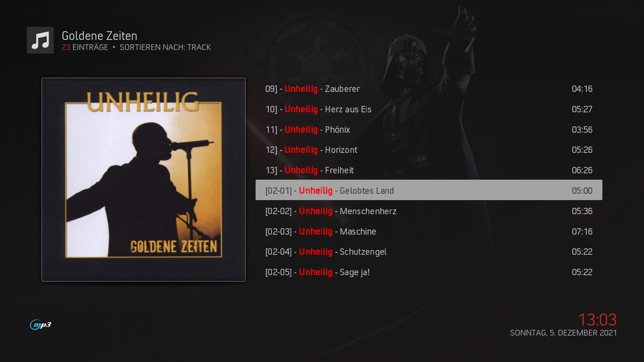Select track 10 Herz aus Eis
The image size is (644, 362).
tap(429, 109)
